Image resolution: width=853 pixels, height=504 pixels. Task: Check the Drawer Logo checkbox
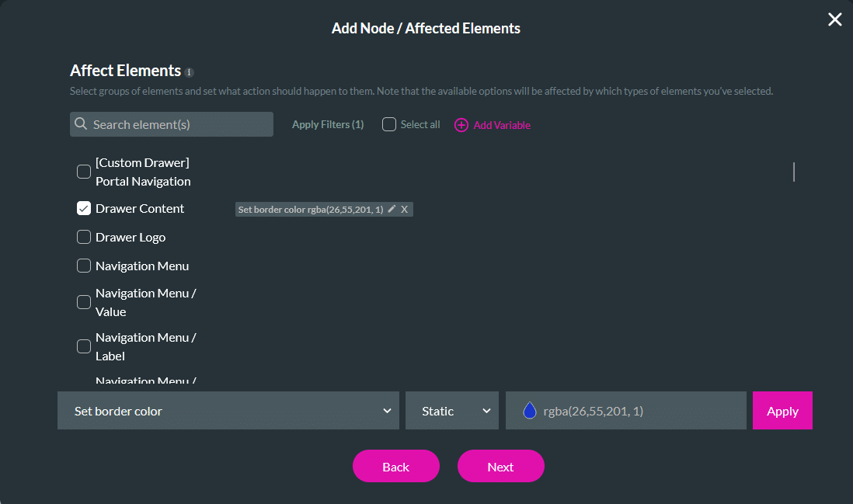83,237
